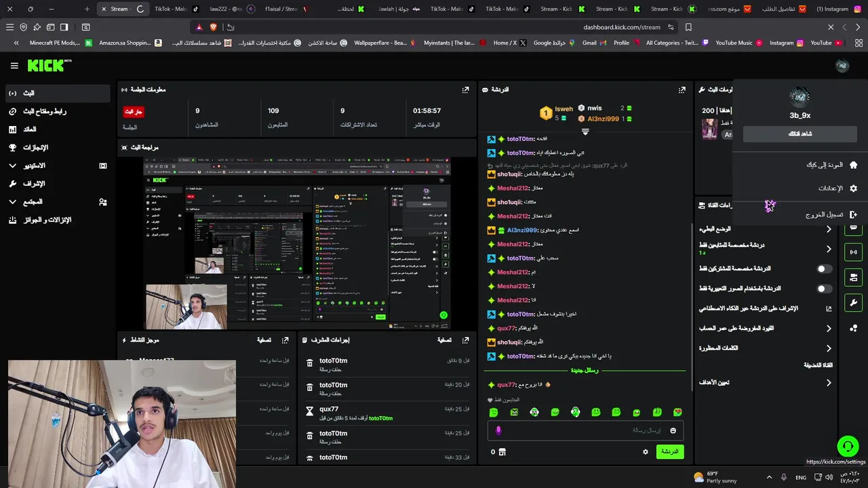The width and height of the screenshot is (868, 488).
Task: Click the stream preview (مراجعة البث) video
Action: [x=296, y=244]
